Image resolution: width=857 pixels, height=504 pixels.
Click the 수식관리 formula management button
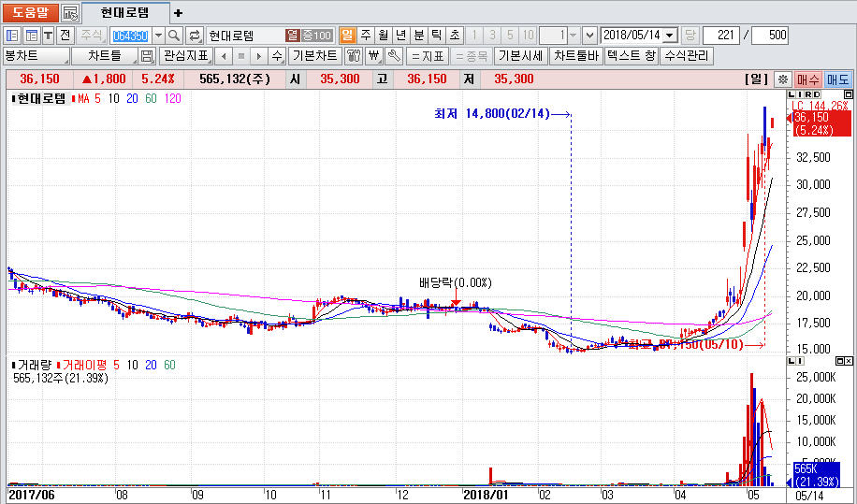coord(686,56)
